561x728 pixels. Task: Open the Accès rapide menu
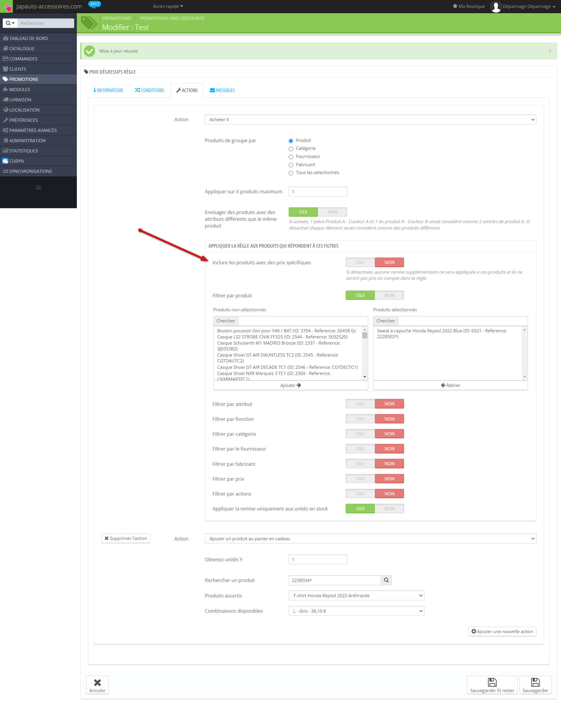168,6
